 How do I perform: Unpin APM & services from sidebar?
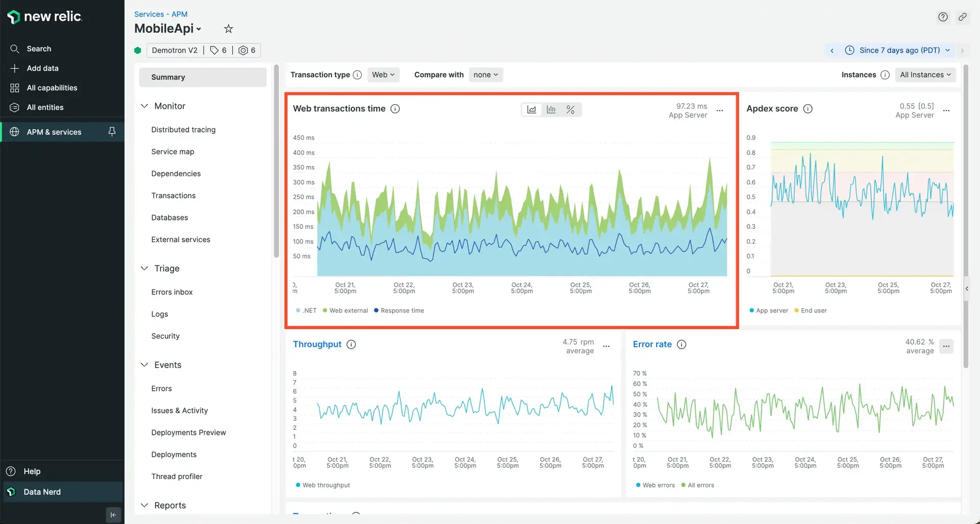pos(112,132)
